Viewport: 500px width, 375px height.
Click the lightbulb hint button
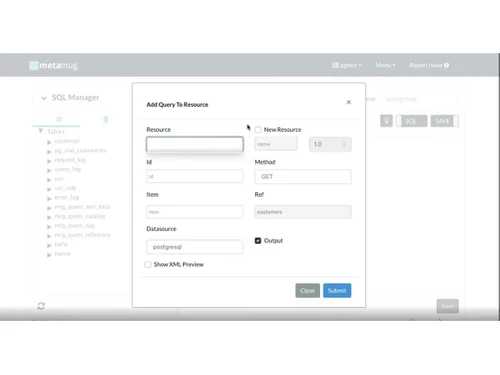click(x=386, y=121)
